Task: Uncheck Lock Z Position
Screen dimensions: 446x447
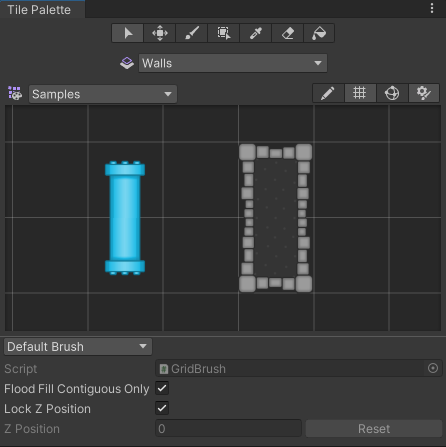Action: [162, 408]
